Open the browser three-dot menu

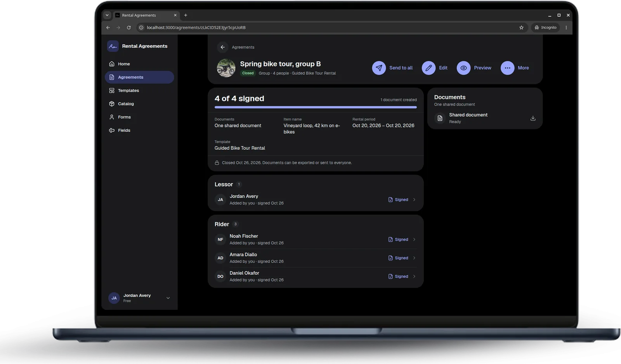pos(566,28)
